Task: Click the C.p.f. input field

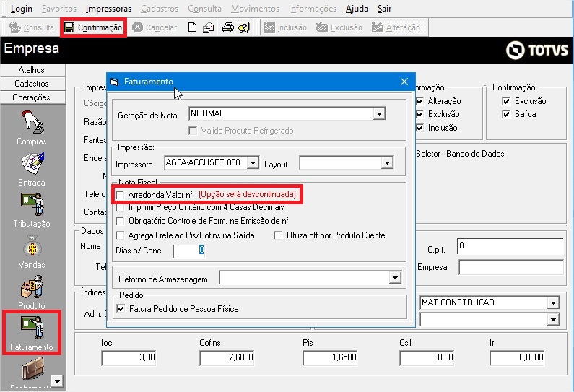Action: pyautogui.click(x=510, y=246)
